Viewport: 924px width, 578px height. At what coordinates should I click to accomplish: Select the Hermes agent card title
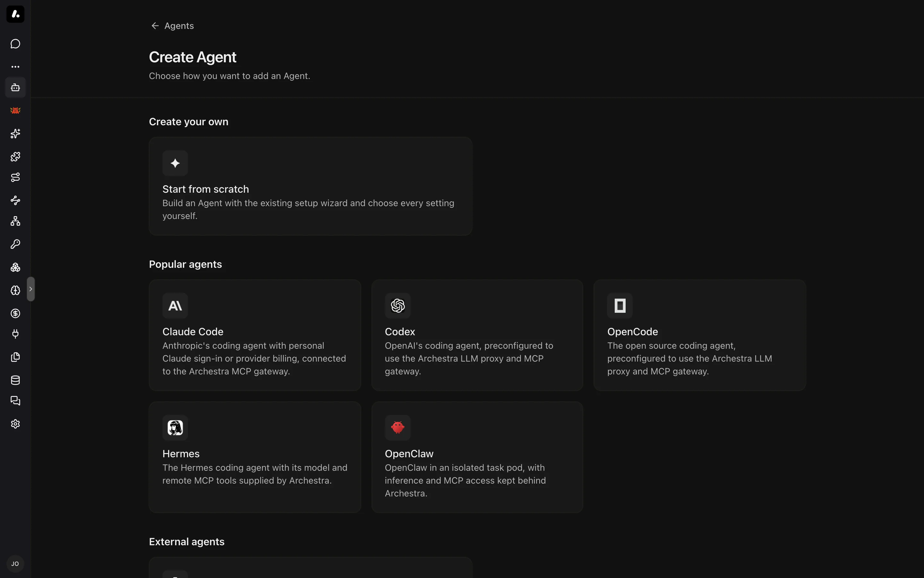tap(181, 454)
